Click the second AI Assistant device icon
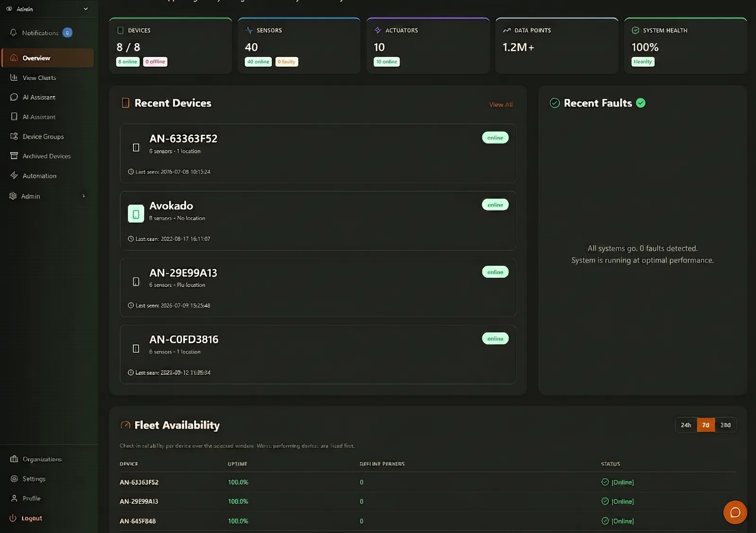756x533 pixels. tap(14, 116)
